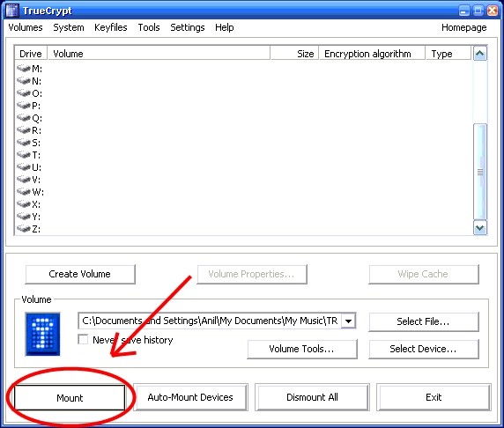Open the Homepage menu link
Screen dimensions: 504x428
(463, 27)
